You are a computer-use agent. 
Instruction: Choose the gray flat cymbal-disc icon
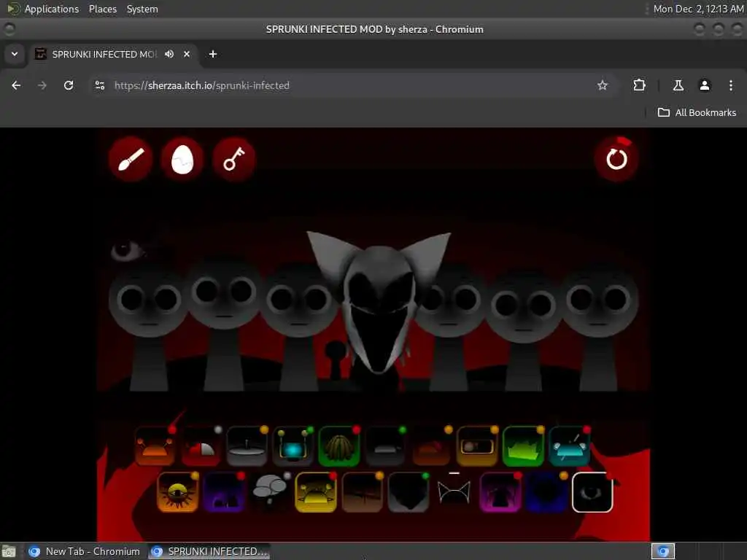[x=247, y=446]
